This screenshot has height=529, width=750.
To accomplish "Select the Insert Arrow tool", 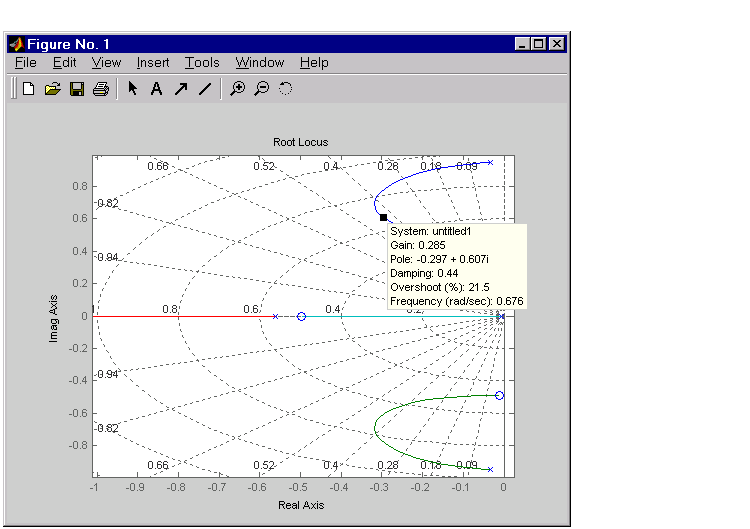I will (x=181, y=89).
